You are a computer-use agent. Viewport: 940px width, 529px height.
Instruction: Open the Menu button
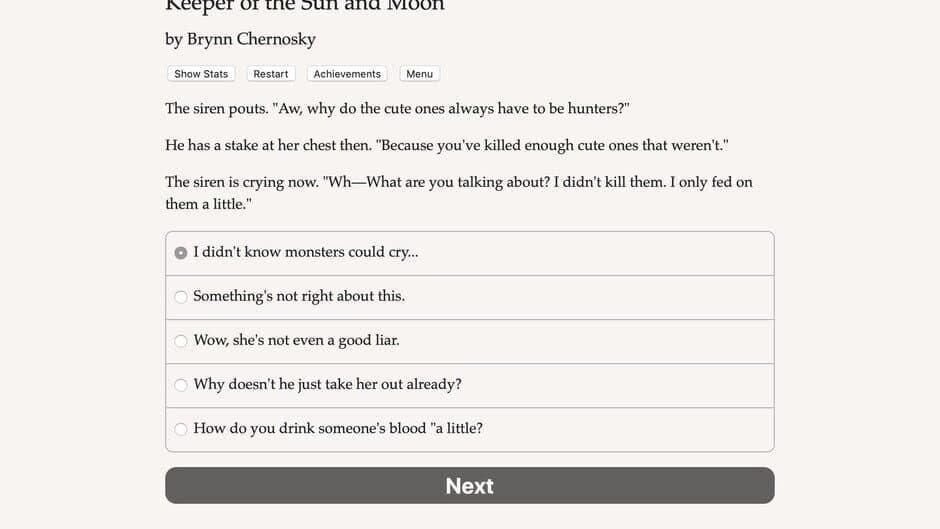coord(419,74)
